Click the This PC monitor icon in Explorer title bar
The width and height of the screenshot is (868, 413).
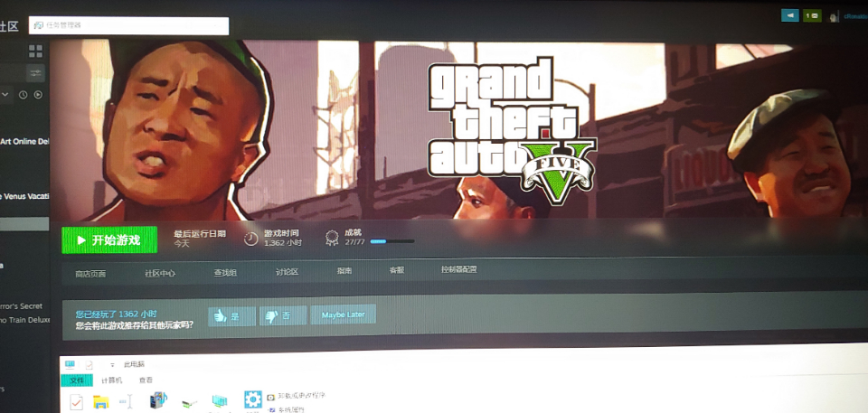pos(70,364)
